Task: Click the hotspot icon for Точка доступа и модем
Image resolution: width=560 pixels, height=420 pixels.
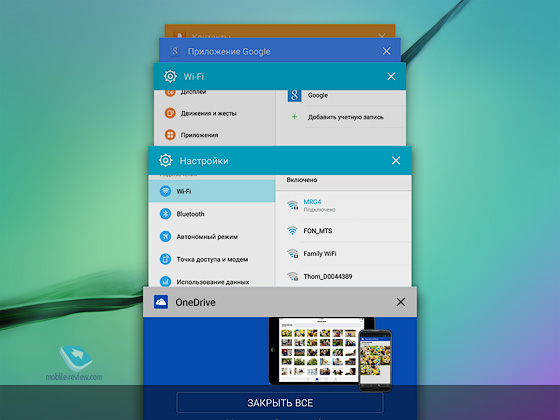Action: click(165, 259)
